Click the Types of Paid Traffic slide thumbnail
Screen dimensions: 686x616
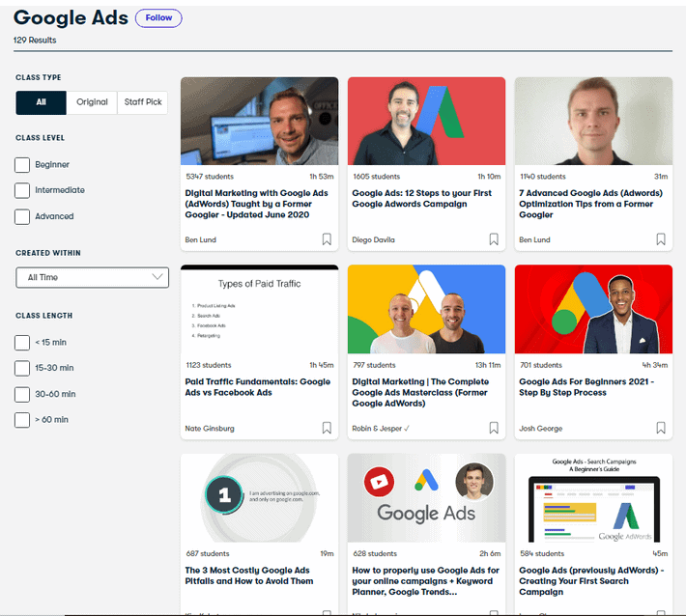(x=260, y=309)
